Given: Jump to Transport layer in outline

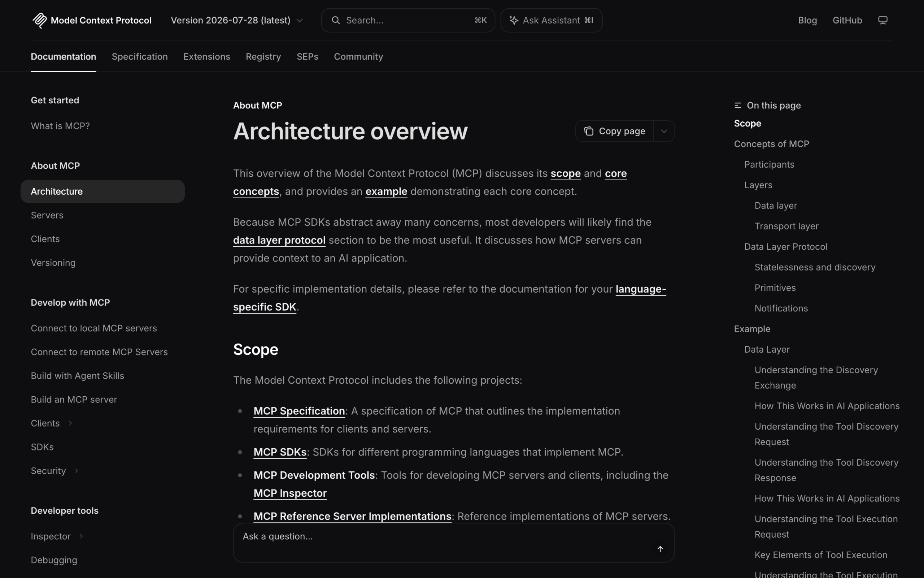Looking at the screenshot, I should [x=786, y=226].
